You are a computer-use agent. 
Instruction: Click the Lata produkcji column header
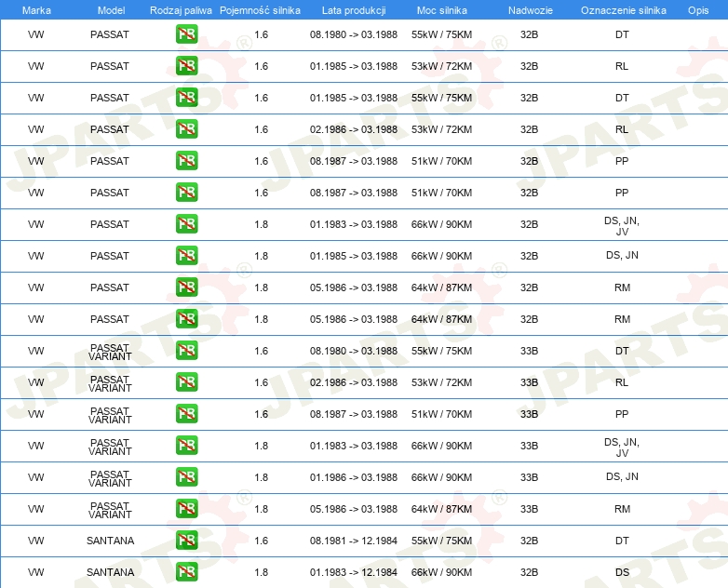tap(354, 10)
